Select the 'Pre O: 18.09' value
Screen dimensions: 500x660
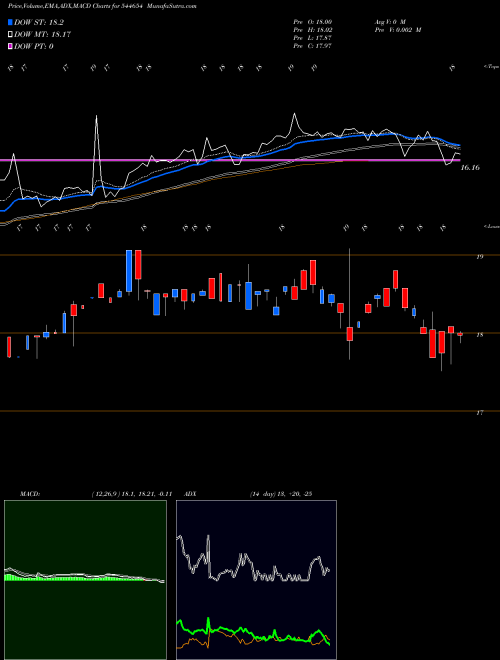coord(313,21)
